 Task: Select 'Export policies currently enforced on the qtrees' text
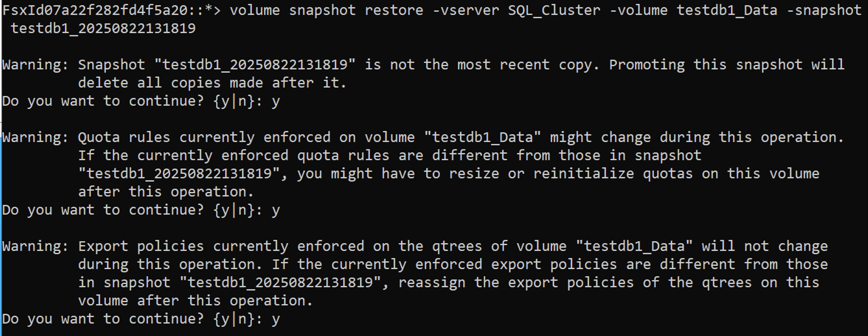click(x=280, y=246)
